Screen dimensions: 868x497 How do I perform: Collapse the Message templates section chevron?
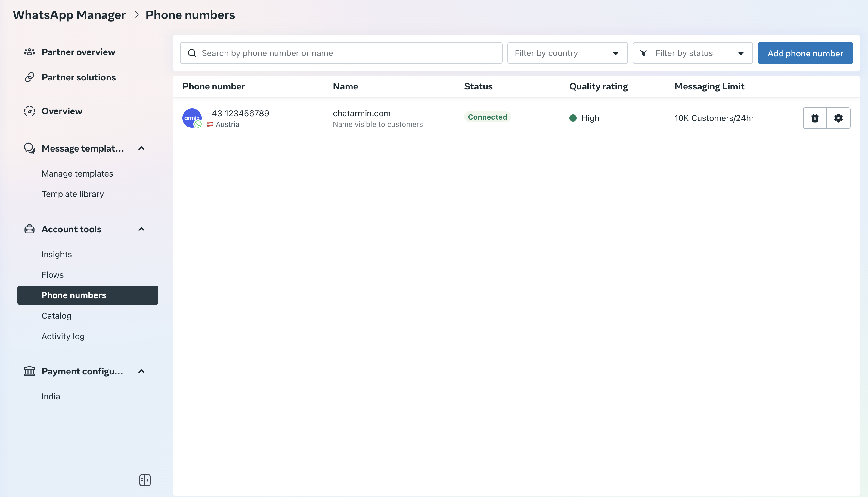coord(141,148)
